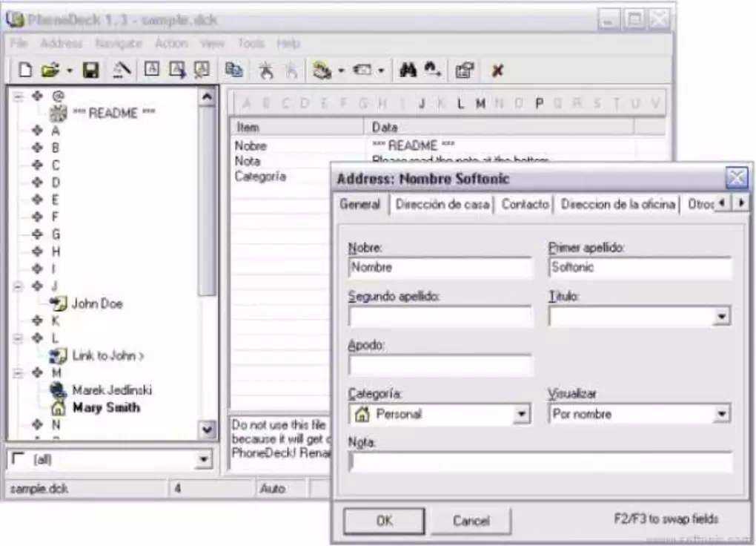Screen dimensions: 756x546
Task: Click the Copy toolbar icon
Action: point(233,70)
